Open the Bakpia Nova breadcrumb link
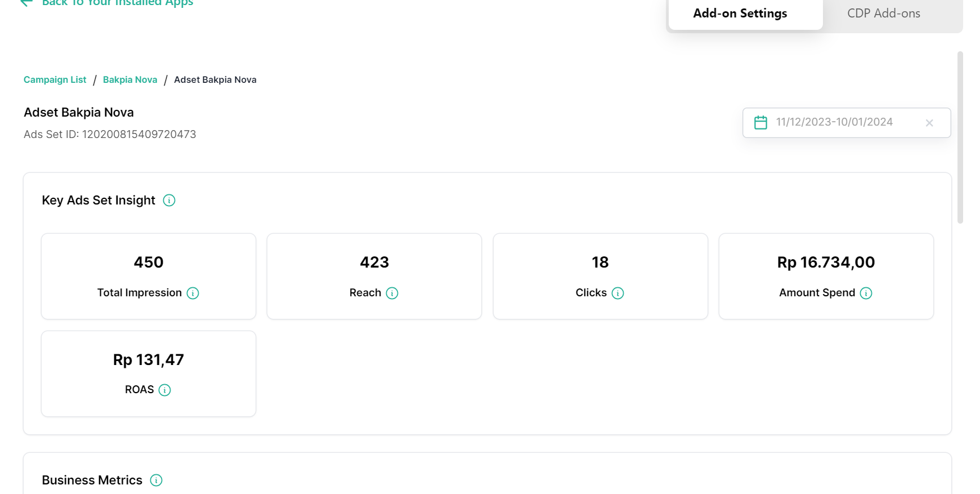980x494 pixels. pyautogui.click(x=130, y=80)
